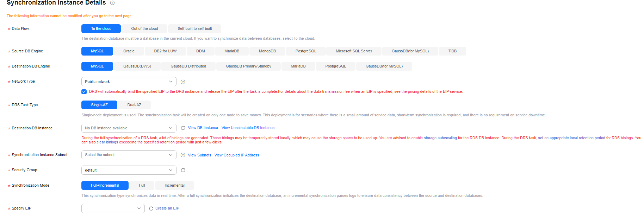Choose Full synchronization mode
This screenshot has height=219, width=644.
(x=142, y=185)
